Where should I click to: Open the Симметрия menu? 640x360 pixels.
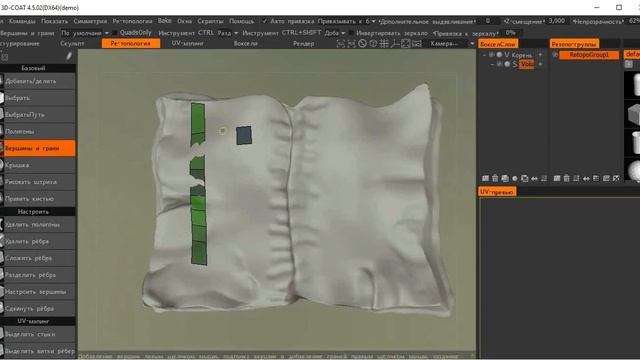coord(90,21)
